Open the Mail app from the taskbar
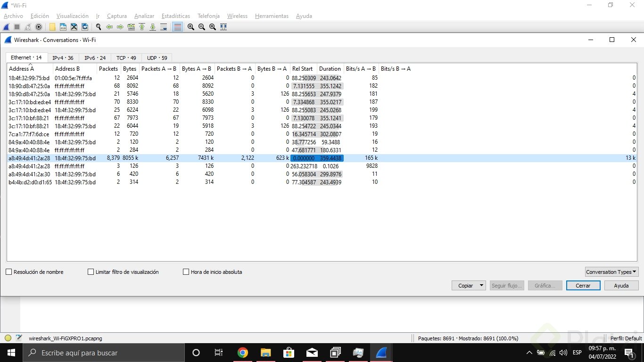This screenshot has height=362, width=644. [x=312, y=353]
